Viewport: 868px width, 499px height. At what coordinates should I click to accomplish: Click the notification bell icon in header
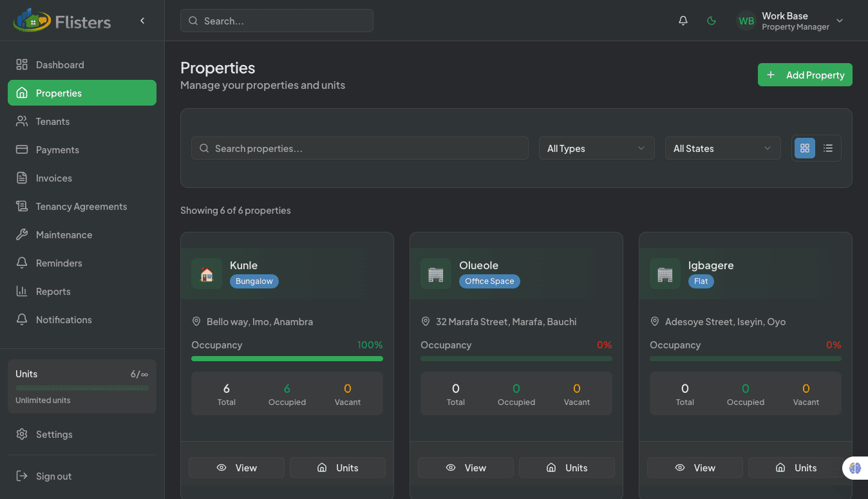(683, 21)
